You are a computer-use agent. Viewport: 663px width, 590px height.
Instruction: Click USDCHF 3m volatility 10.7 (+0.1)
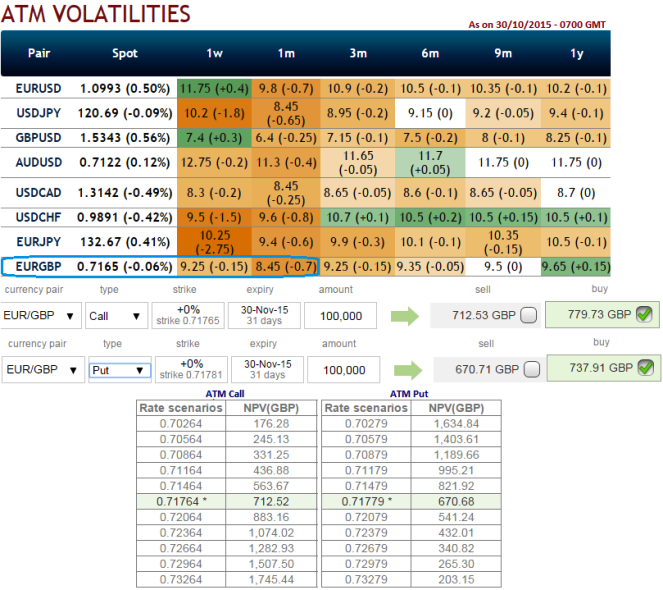pos(358,217)
